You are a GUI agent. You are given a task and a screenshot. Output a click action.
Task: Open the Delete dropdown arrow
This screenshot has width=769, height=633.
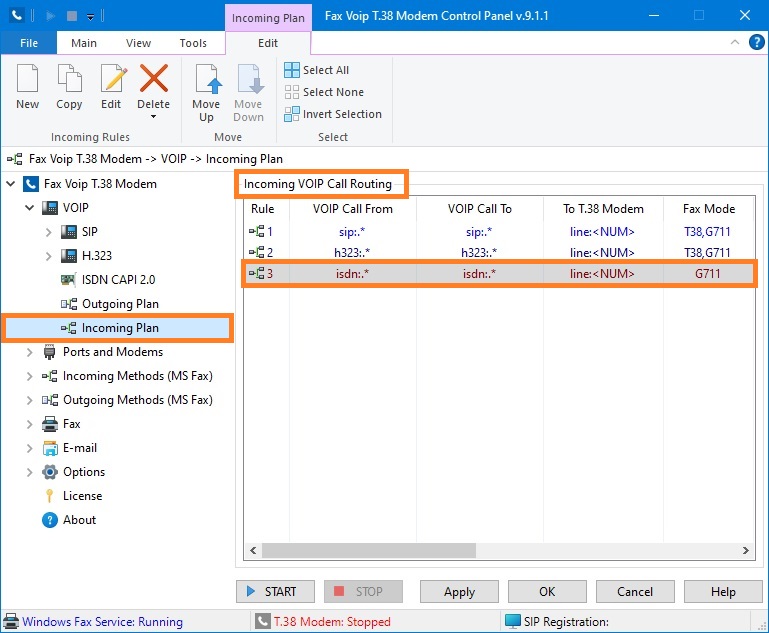(x=154, y=117)
